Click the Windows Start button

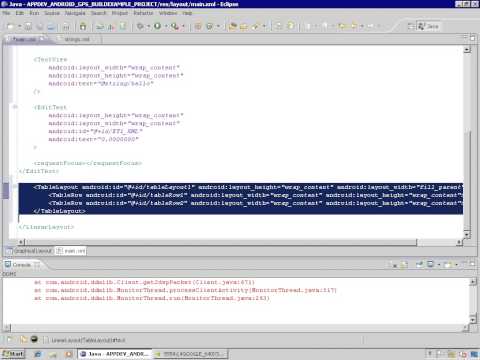point(13,354)
